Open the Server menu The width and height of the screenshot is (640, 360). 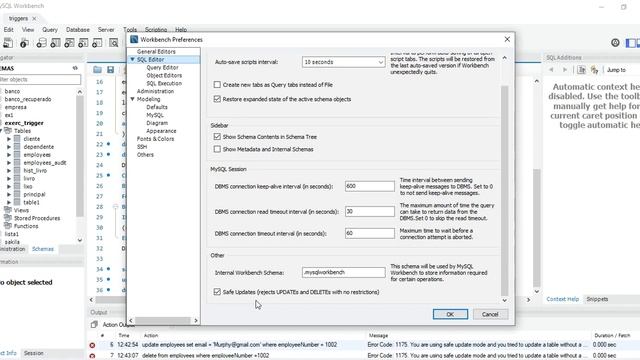(106, 30)
